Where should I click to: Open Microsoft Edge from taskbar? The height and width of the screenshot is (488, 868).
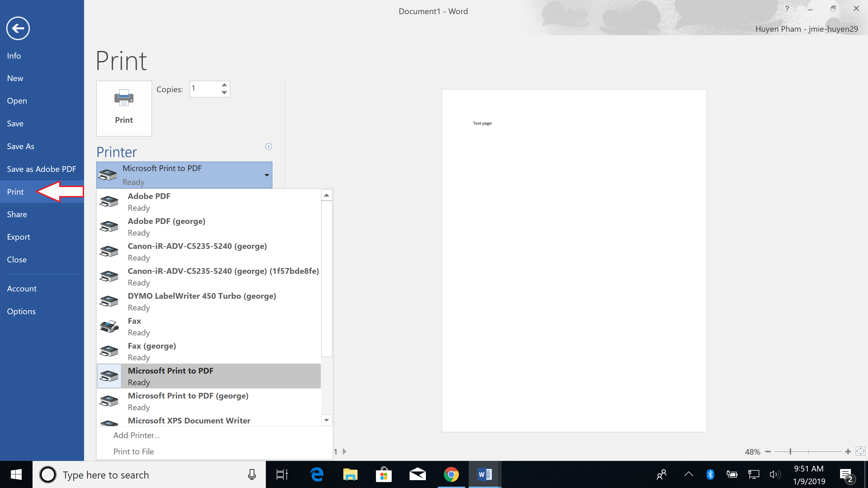pos(317,474)
